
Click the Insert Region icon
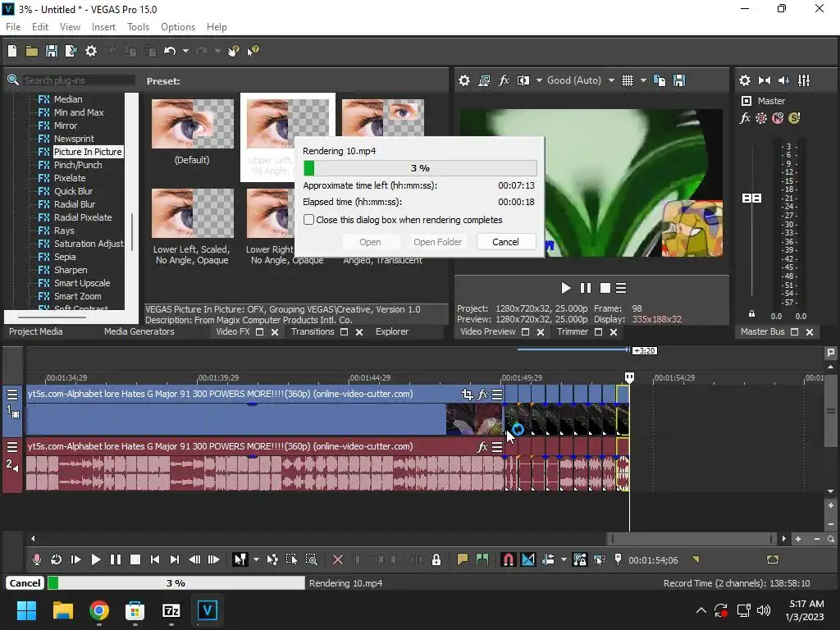pyautogui.click(x=482, y=559)
